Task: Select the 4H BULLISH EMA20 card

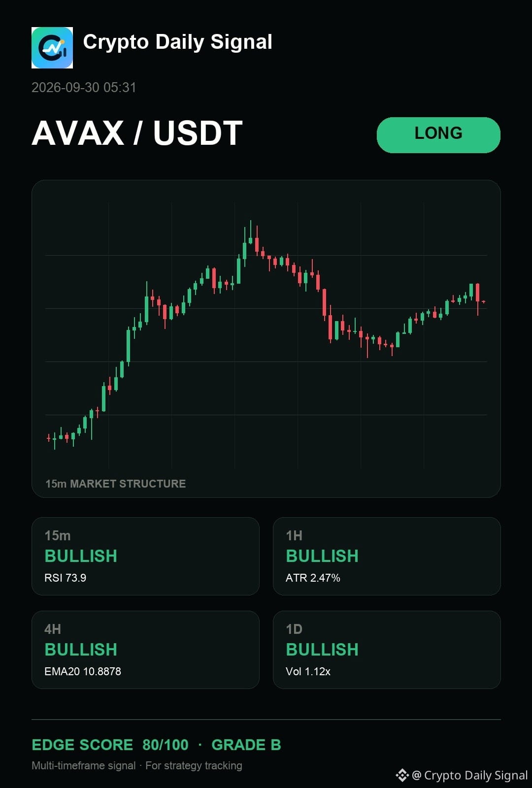Action: tap(145, 650)
